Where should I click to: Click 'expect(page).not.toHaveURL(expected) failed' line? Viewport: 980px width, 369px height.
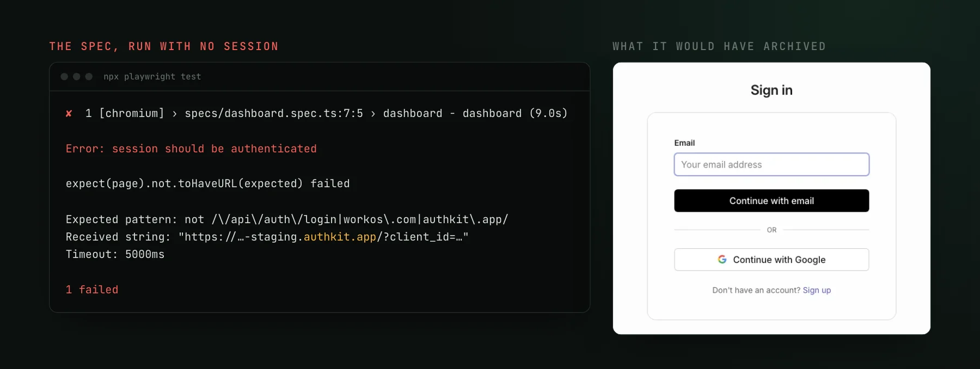[x=208, y=183]
